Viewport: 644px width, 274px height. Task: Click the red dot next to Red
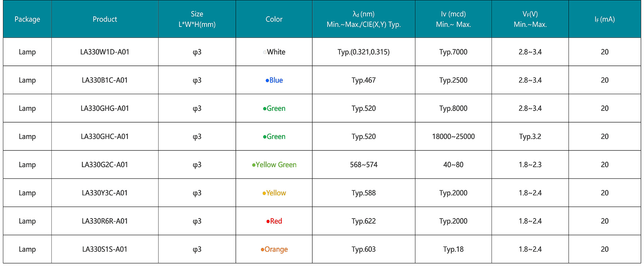(x=268, y=221)
